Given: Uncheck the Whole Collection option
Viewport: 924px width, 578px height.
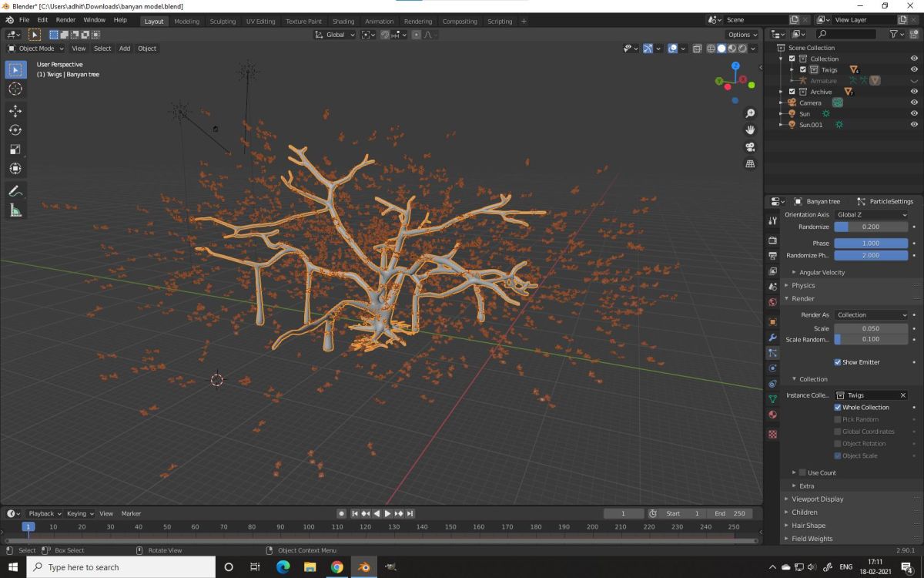Looking at the screenshot, I should 838,408.
